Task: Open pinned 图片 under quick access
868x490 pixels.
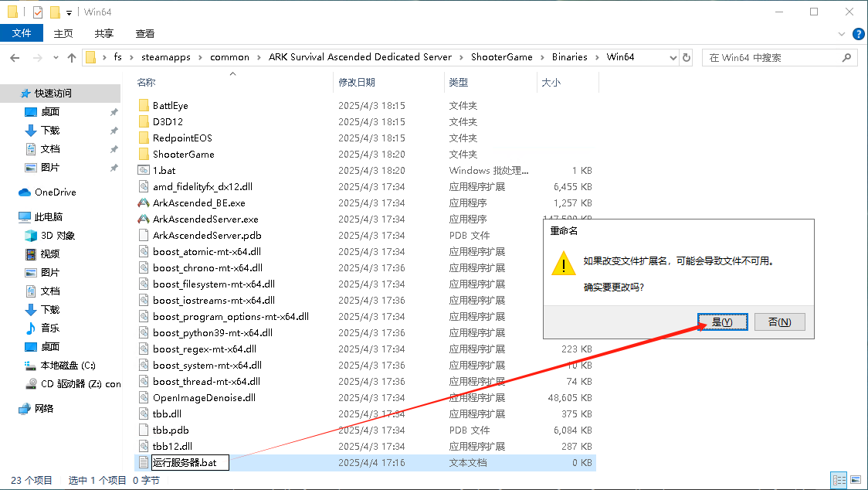Action: pos(50,168)
